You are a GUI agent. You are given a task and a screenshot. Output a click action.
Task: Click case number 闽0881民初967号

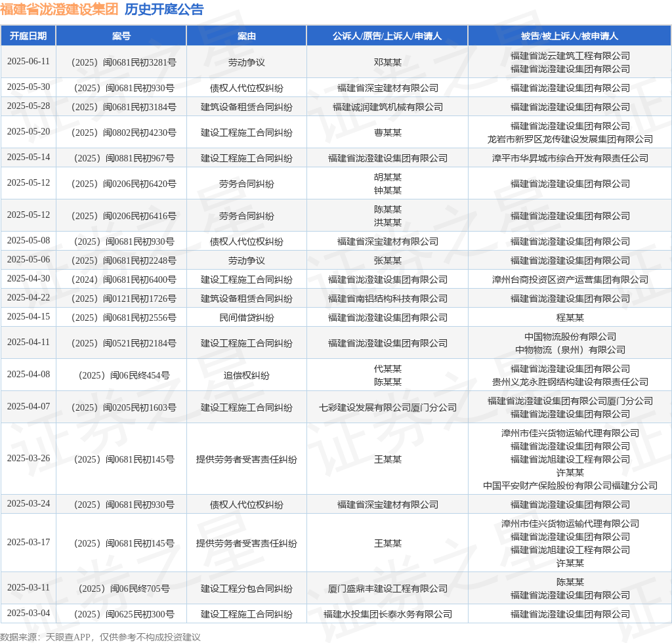click(x=124, y=158)
